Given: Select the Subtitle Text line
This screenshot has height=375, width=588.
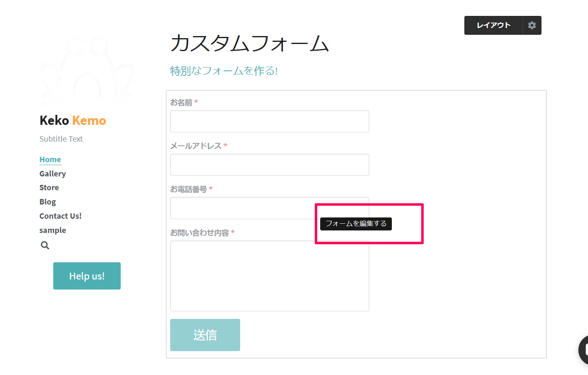Looking at the screenshot, I should [x=61, y=139].
